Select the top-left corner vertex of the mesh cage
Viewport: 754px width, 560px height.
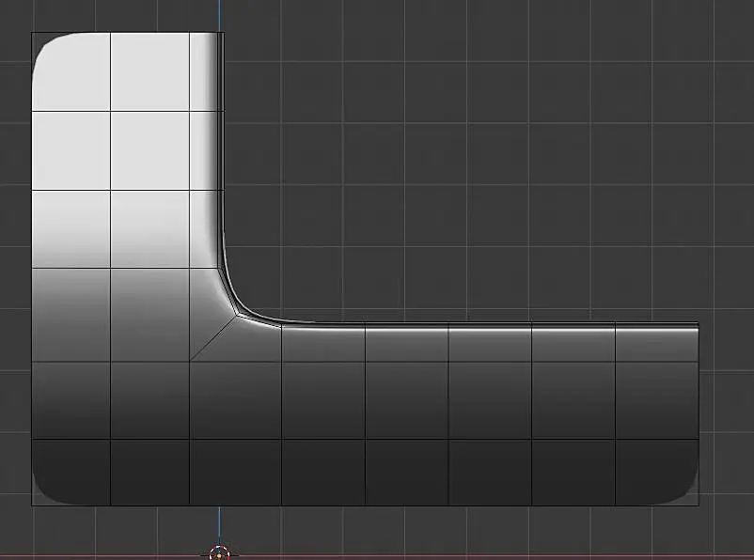32,33
